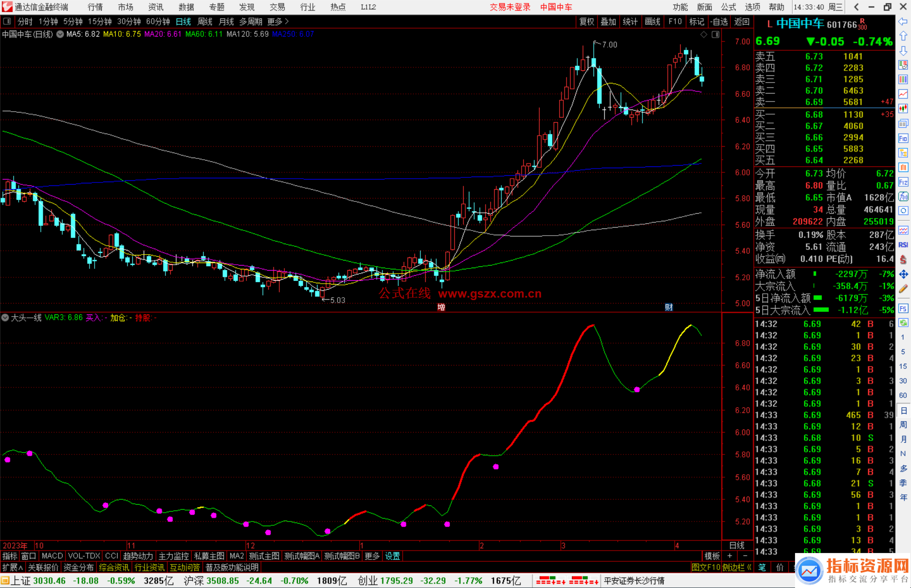Click the 财 marker on the chart
The height and width of the screenshot is (588, 911).
[x=668, y=307]
